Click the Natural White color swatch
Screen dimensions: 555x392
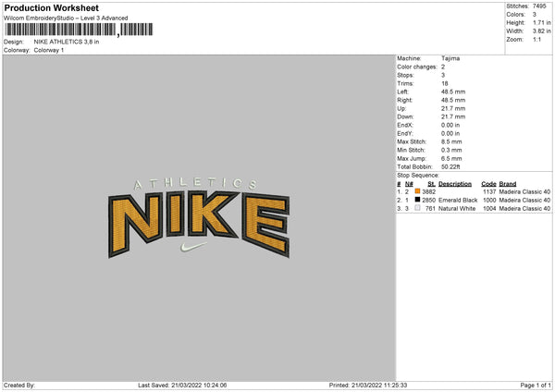pyautogui.click(x=417, y=208)
